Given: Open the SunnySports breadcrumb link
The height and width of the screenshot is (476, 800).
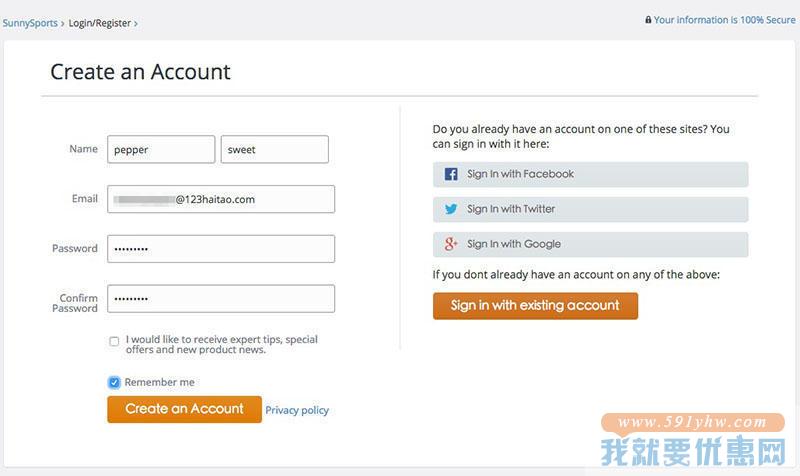Looking at the screenshot, I should (30, 23).
